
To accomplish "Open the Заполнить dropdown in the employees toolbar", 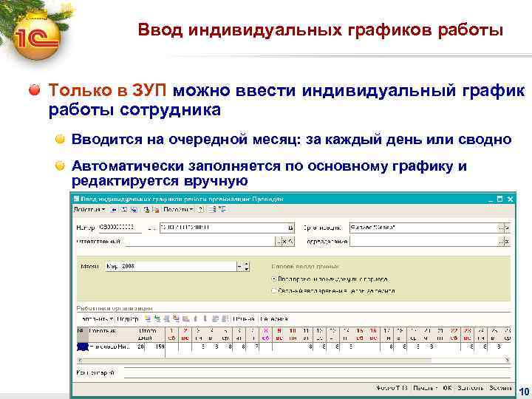I will [97, 319].
